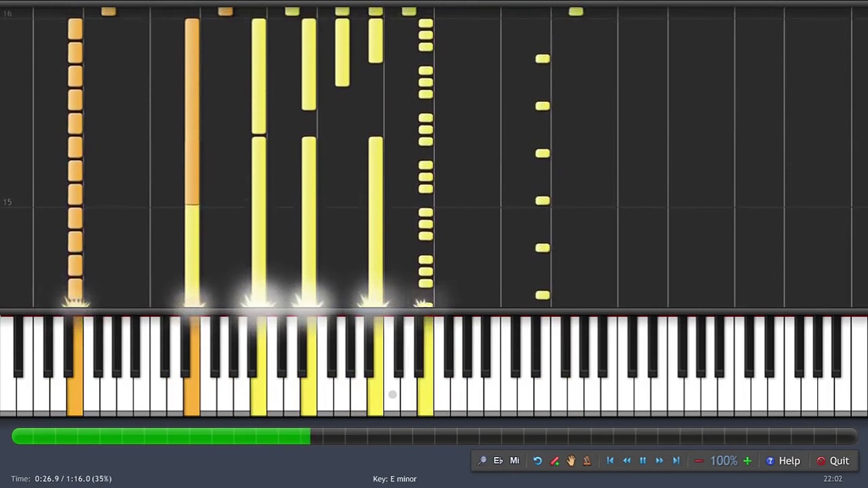The width and height of the screenshot is (868, 488).
Task: Click the blue loop arrow icon
Action: (x=538, y=460)
